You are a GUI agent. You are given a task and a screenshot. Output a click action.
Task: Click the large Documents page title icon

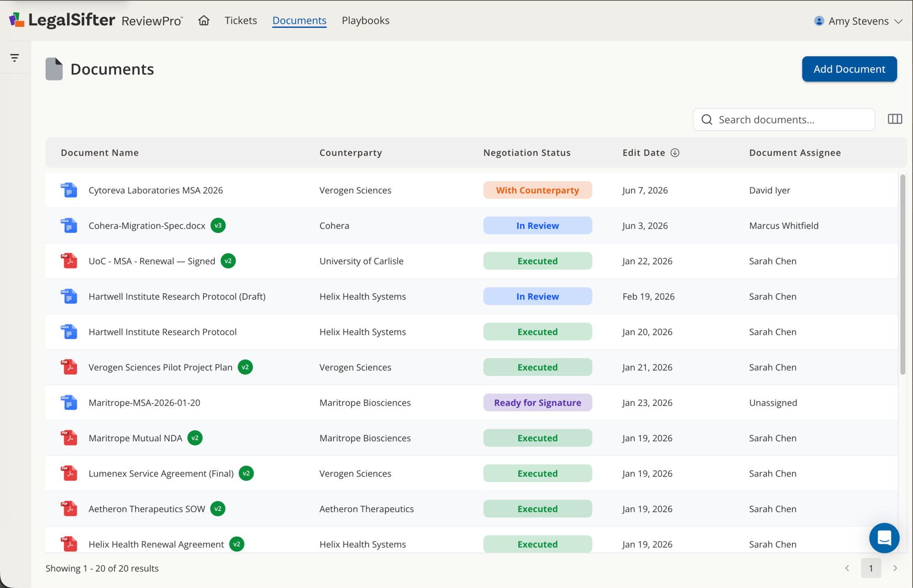click(54, 69)
